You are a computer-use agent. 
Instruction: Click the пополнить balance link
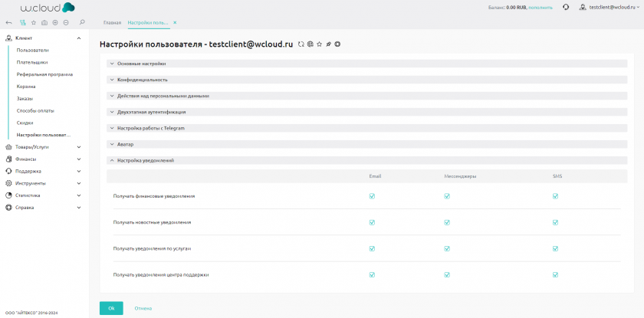pyautogui.click(x=540, y=7)
